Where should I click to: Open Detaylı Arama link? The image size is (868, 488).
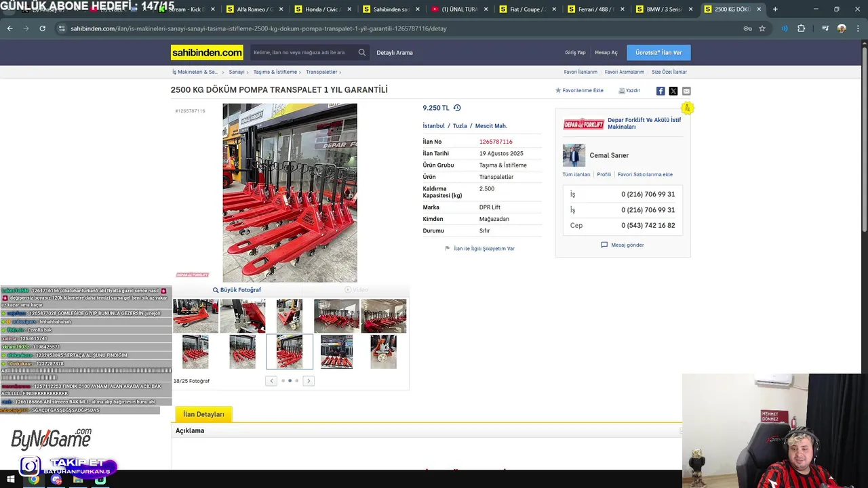point(395,52)
